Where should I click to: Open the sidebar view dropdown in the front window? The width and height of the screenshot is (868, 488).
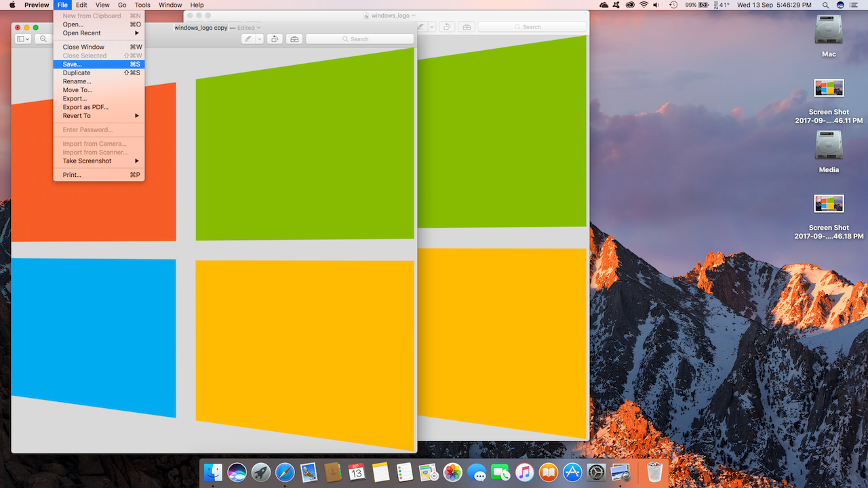pyautogui.click(x=23, y=39)
